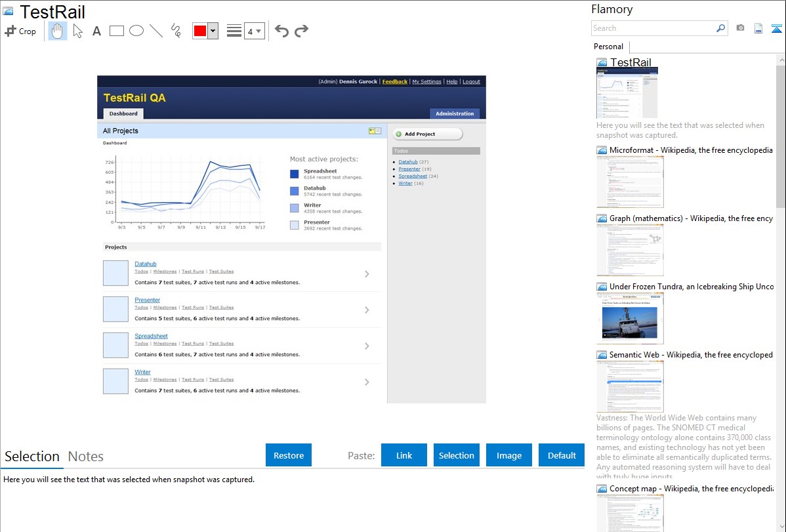Open the TestRail snapshot thumbnail
786x532 pixels.
[x=627, y=92]
